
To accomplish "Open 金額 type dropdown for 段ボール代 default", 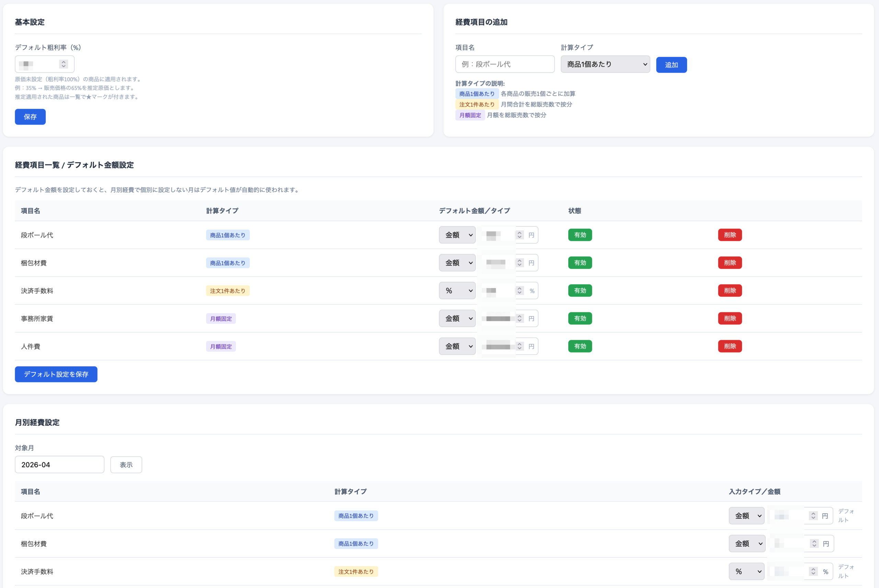I will click(457, 235).
